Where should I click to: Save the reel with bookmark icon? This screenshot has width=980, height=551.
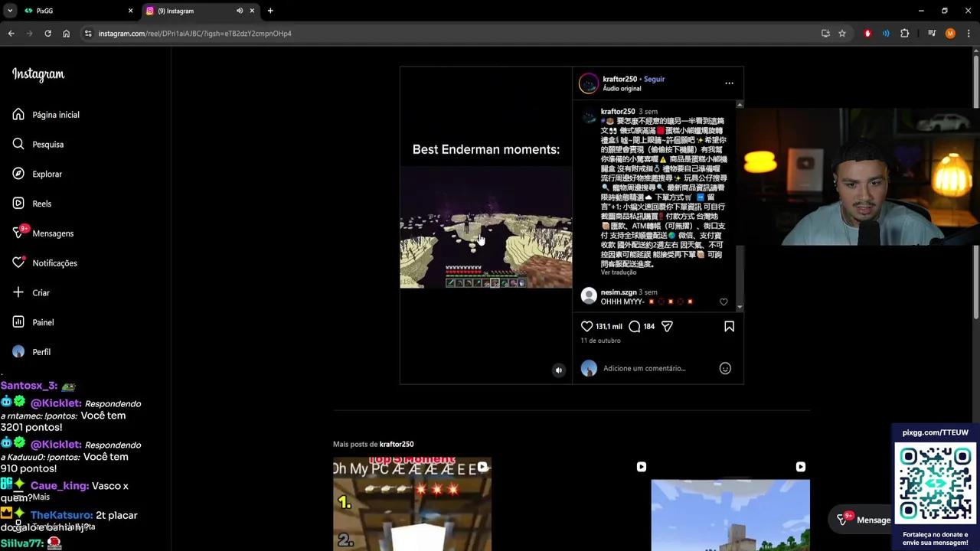pos(729,327)
